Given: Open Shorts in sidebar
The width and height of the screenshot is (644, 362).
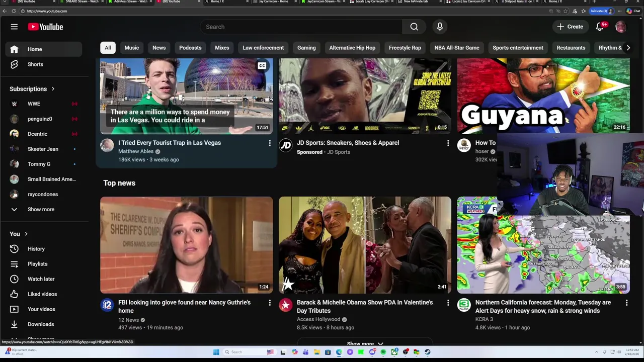Looking at the screenshot, I should click(x=44, y=64).
